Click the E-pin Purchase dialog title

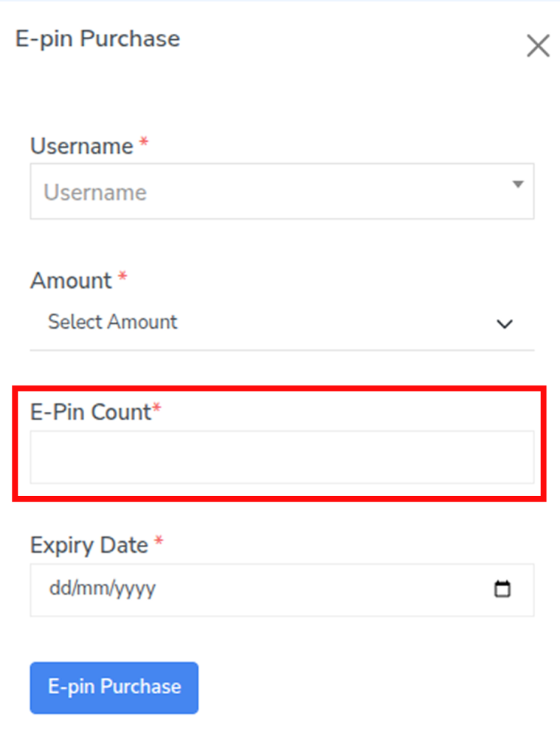[x=97, y=38]
